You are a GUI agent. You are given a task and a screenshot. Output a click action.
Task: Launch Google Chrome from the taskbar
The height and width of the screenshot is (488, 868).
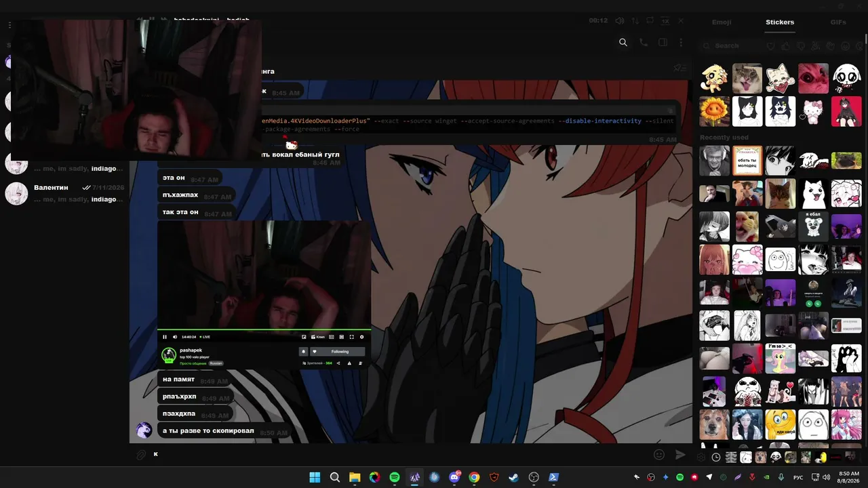(x=474, y=477)
